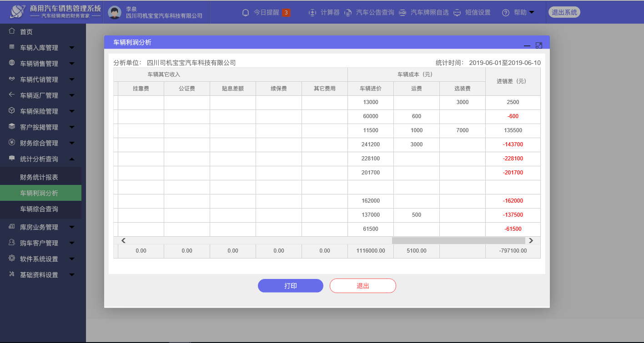Click the home icon beside 首页
The width and height of the screenshot is (644, 343).
click(x=12, y=31)
